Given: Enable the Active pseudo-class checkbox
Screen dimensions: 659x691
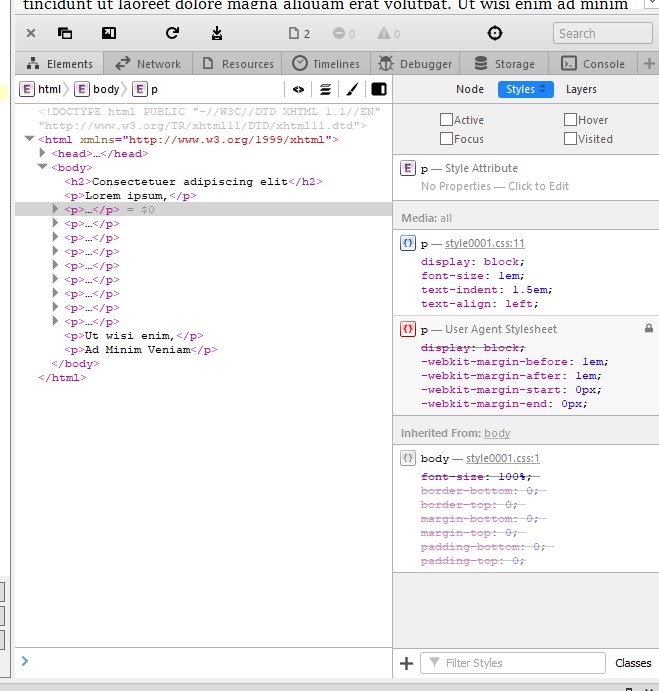Looking at the screenshot, I should coord(447,120).
